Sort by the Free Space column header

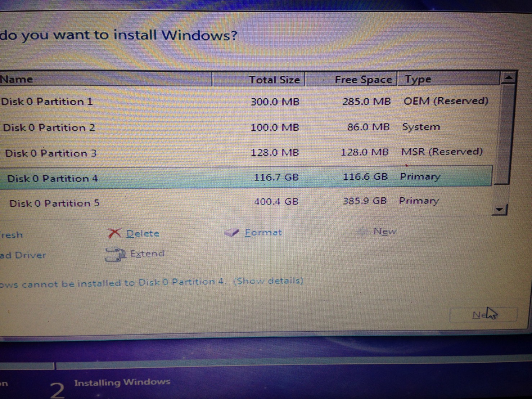(x=351, y=79)
